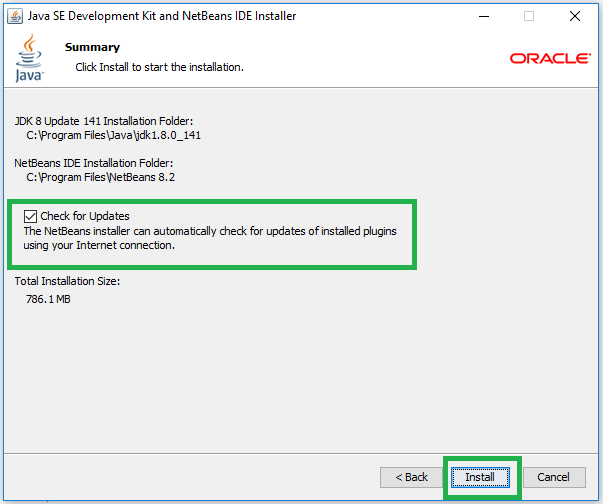Click the NetBeans installer updates description text
This screenshot has width=603, height=504.
point(210,238)
